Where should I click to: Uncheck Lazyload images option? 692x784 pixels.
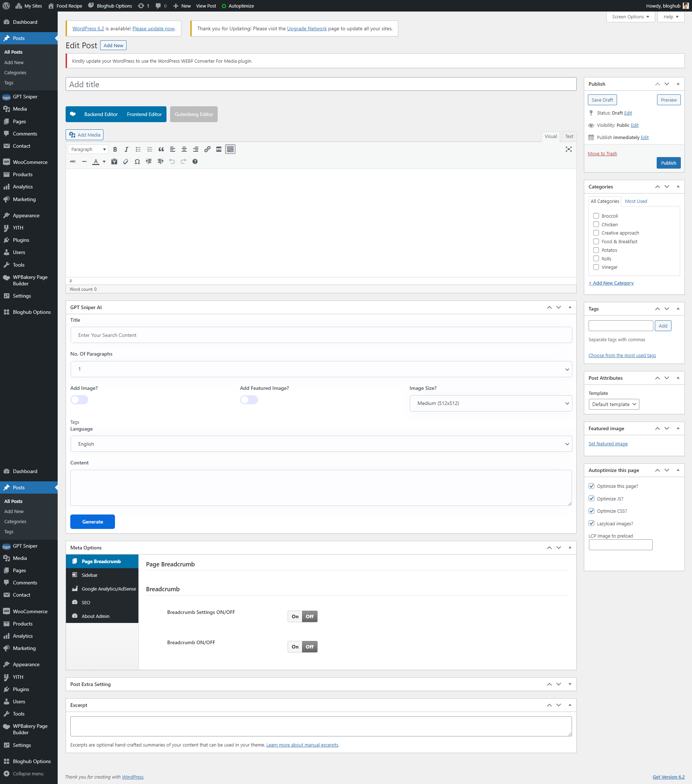[591, 523]
